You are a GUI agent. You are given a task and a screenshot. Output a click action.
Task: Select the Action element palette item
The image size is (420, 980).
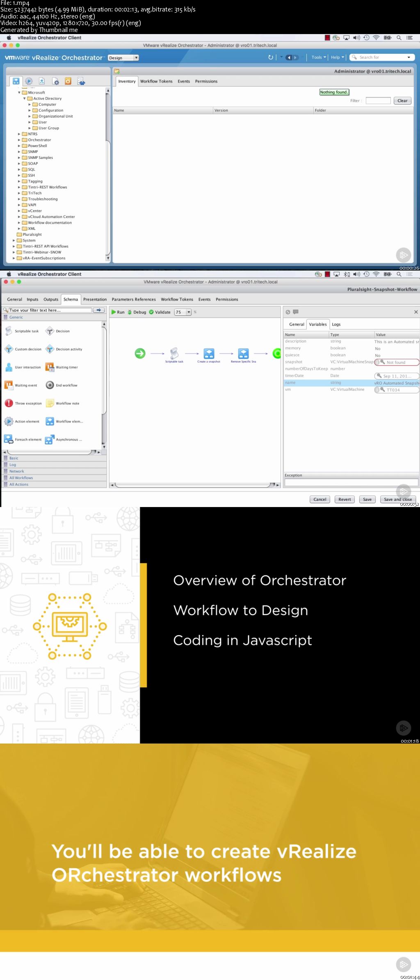tap(22, 421)
